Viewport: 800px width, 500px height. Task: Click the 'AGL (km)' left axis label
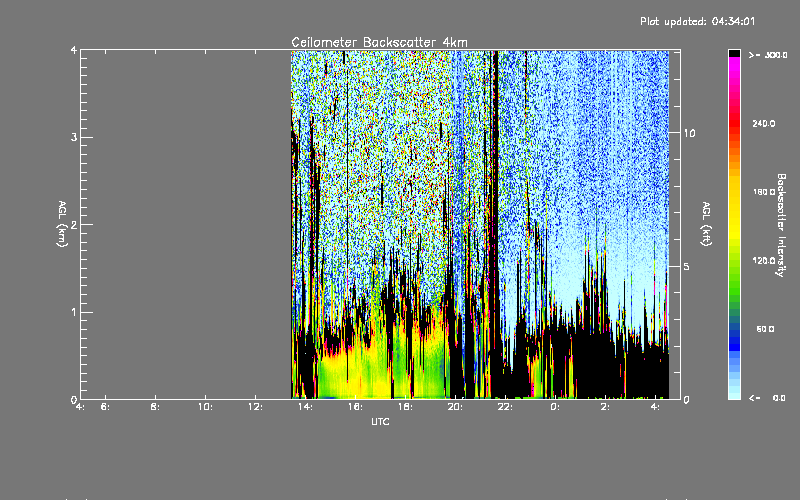click(x=62, y=224)
